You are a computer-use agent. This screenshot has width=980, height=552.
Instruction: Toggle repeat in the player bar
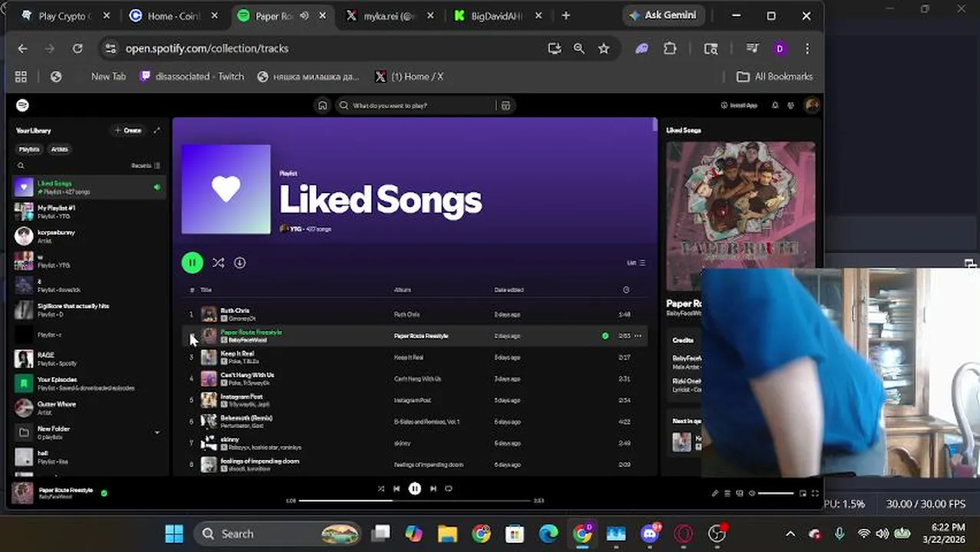click(449, 488)
